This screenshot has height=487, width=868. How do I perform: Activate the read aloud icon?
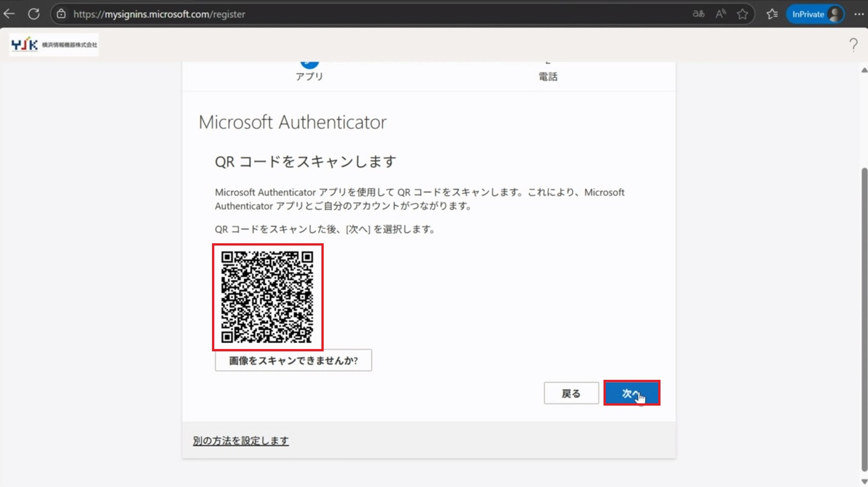coord(721,14)
